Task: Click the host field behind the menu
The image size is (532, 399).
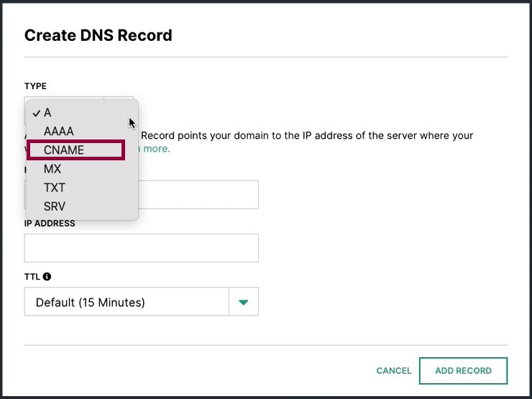Action: click(x=198, y=195)
